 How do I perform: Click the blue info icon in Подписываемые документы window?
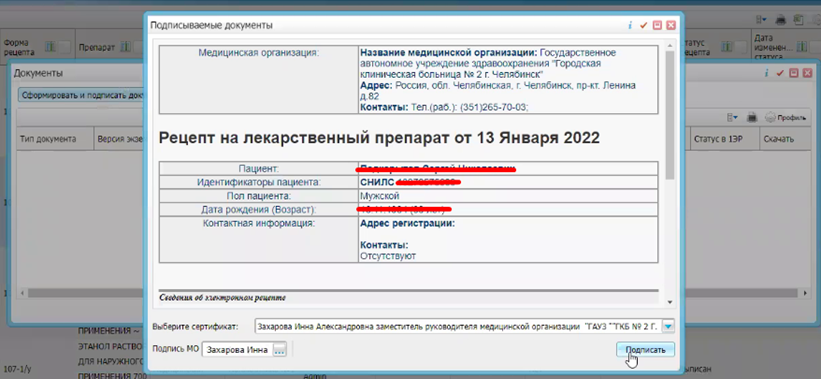coord(630,25)
